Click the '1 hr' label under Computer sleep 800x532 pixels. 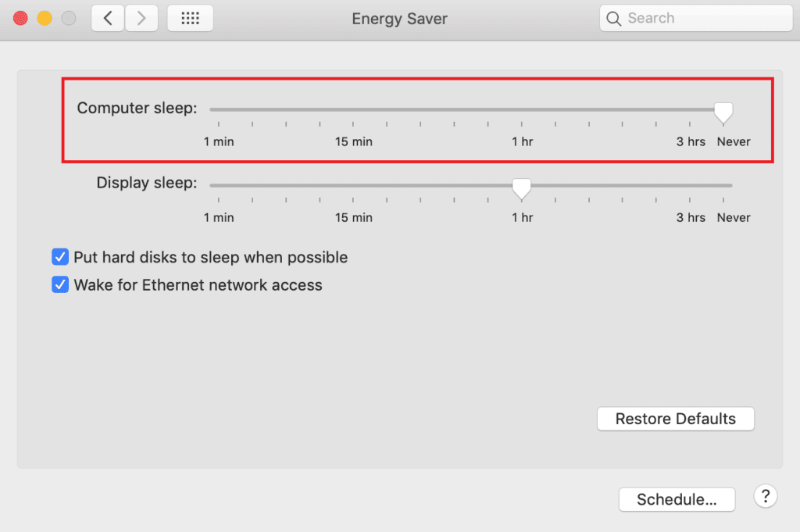(x=523, y=142)
